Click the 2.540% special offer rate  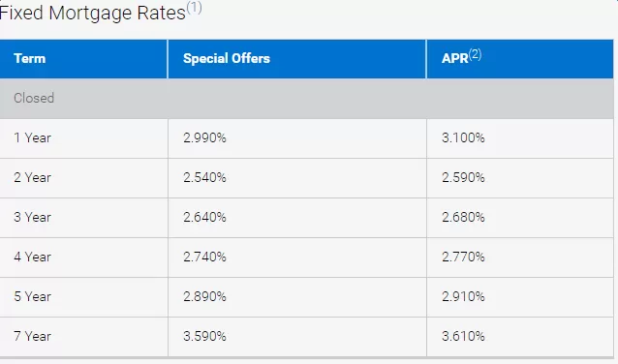pos(204,178)
